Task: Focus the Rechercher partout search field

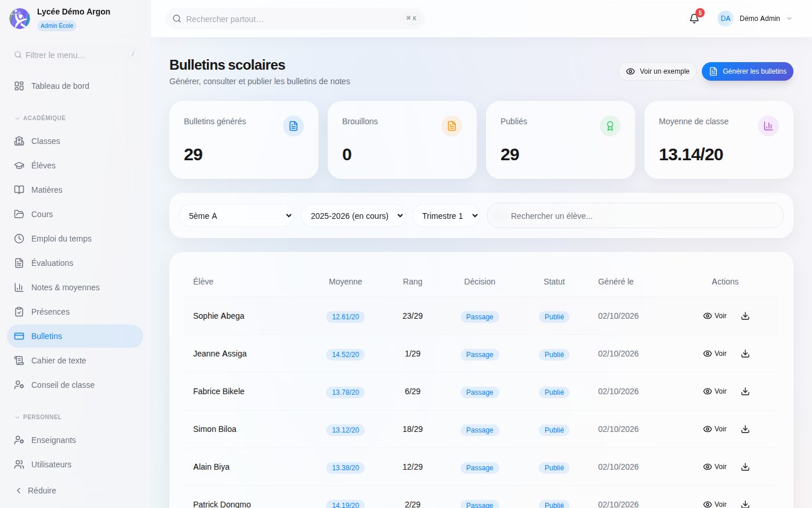Action: click(x=295, y=19)
